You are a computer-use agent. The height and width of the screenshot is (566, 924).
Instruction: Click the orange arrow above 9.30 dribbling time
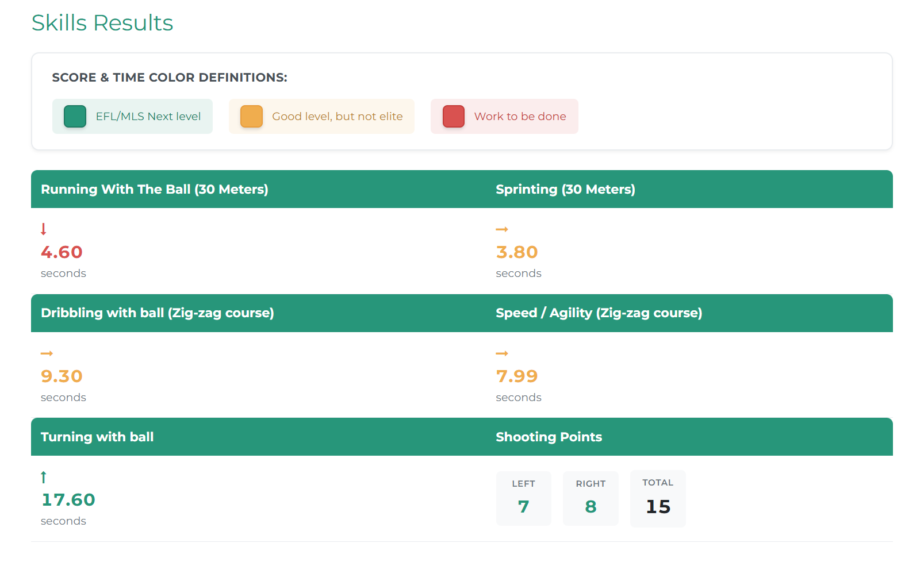(x=47, y=353)
